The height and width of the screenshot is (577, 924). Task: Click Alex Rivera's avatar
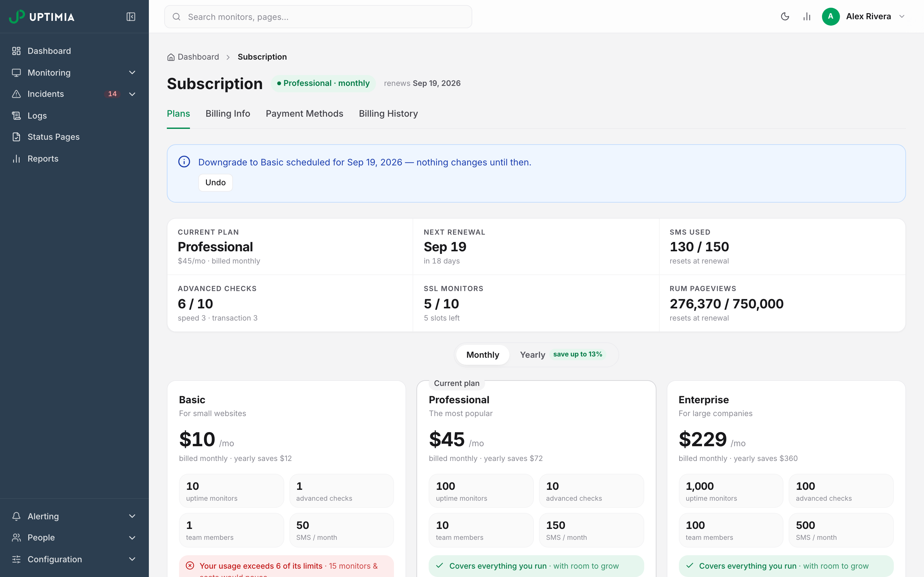[830, 16]
